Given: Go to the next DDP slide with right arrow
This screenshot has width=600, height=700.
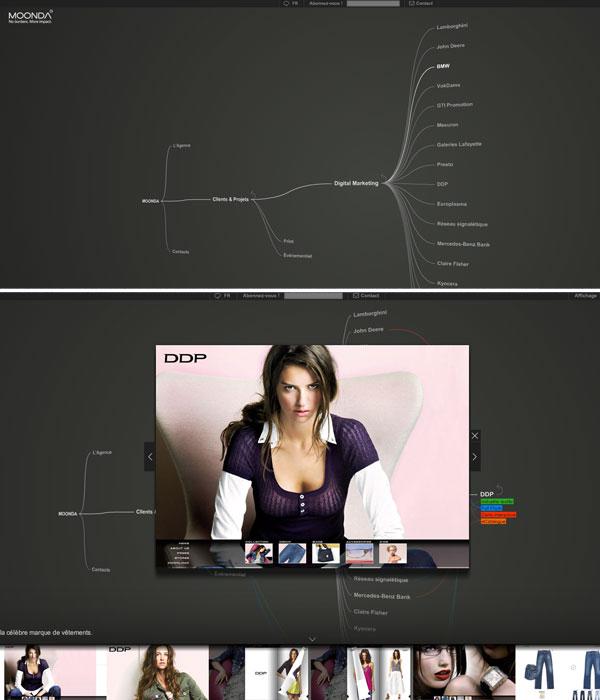Looking at the screenshot, I should [475, 457].
